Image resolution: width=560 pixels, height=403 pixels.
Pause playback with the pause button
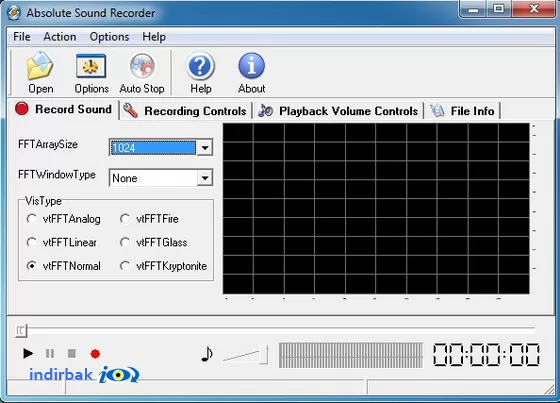click(x=50, y=354)
